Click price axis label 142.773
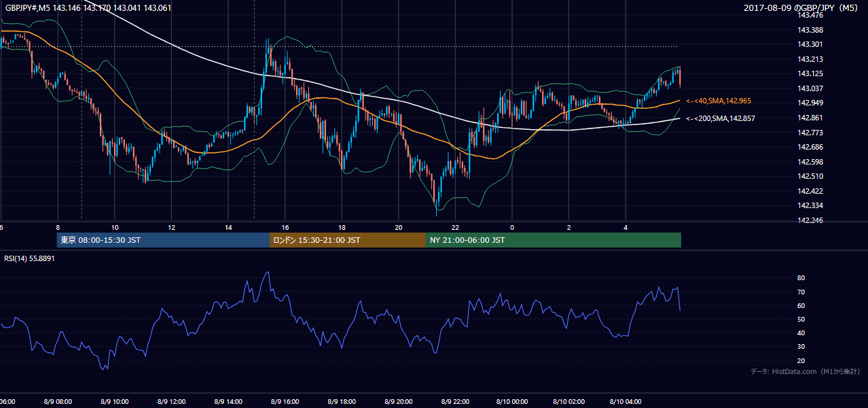 coord(810,133)
